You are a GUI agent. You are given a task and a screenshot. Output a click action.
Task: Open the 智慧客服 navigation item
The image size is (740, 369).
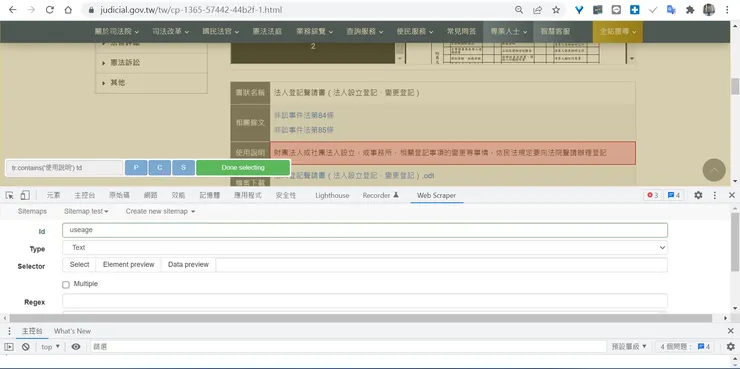point(555,32)
